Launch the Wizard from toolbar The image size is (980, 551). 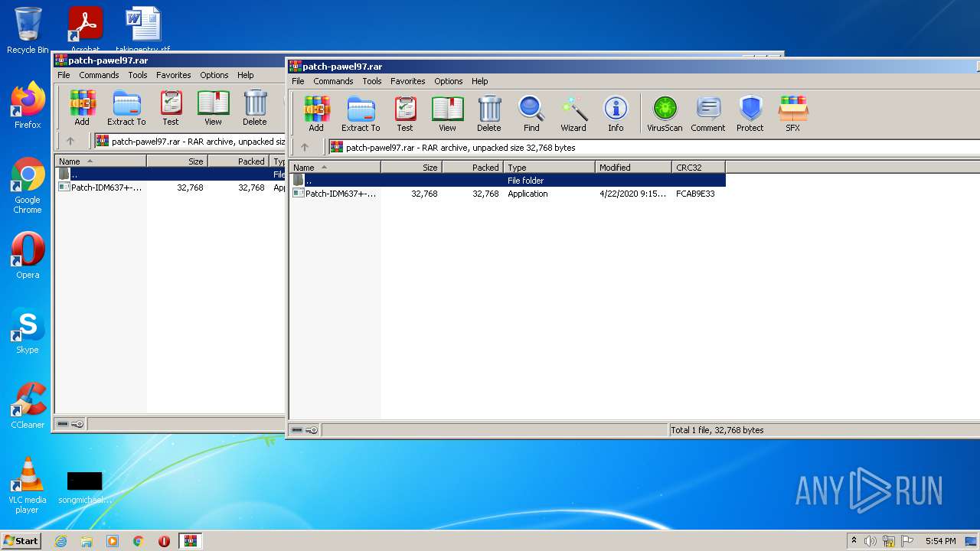(573, 114)
